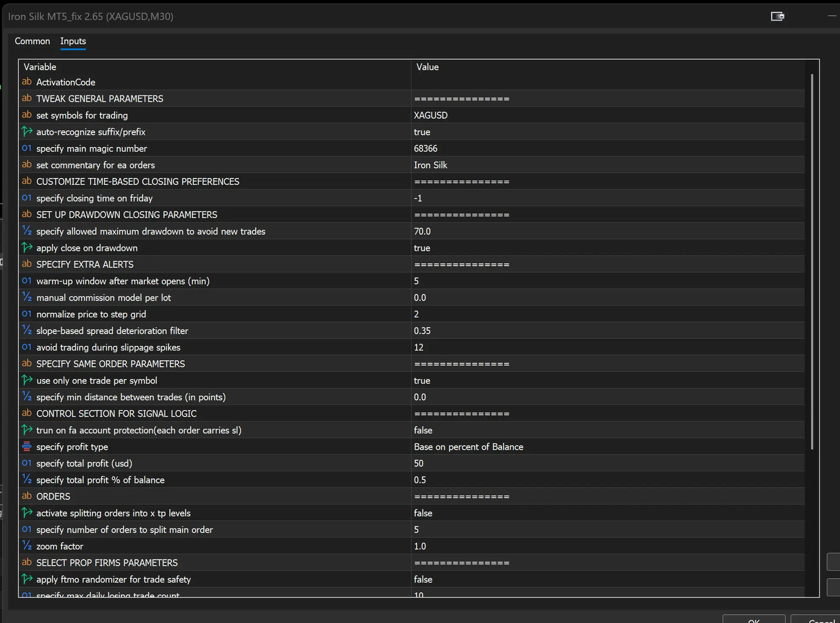Edit total profit percent value 0.5
The image size is (840, 623).
pos(608,480)
